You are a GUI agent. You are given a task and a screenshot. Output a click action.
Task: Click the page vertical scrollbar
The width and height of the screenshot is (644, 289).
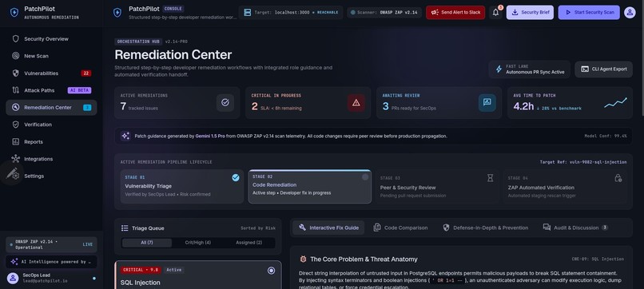click(642, 144)
